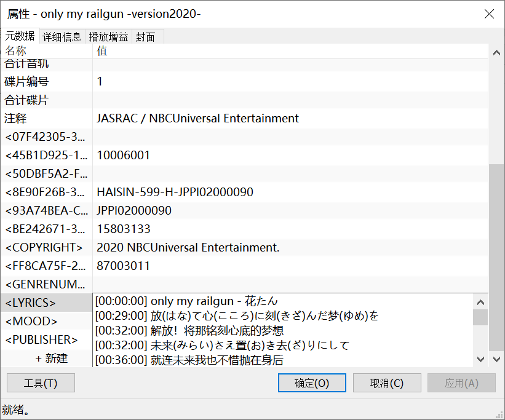Viewport: 505px width, 420px height.
Task: Click the window resize grip icon
Action: click(499, 415)
